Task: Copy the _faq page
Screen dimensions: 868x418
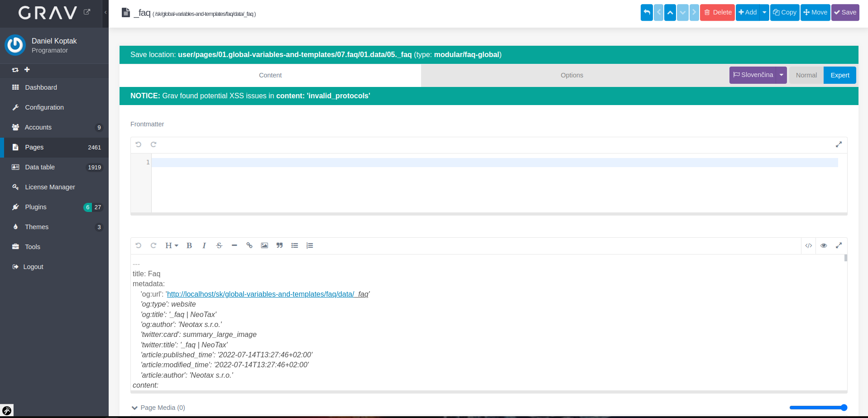Action: tap(785, 12)
